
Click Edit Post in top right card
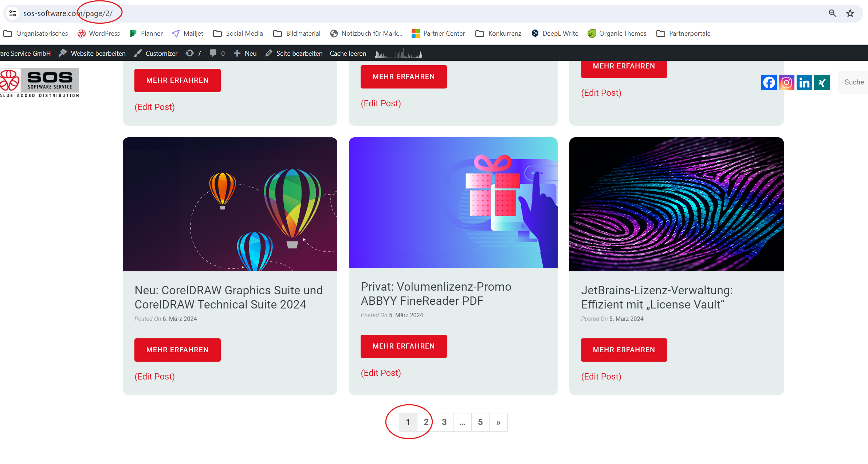(x=601, y=93)
